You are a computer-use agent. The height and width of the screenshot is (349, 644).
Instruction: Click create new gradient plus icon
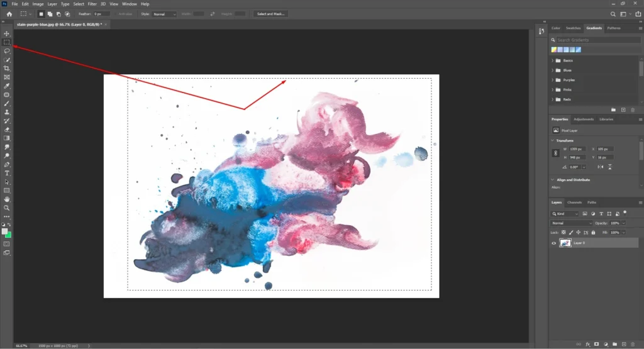(623, 110)
